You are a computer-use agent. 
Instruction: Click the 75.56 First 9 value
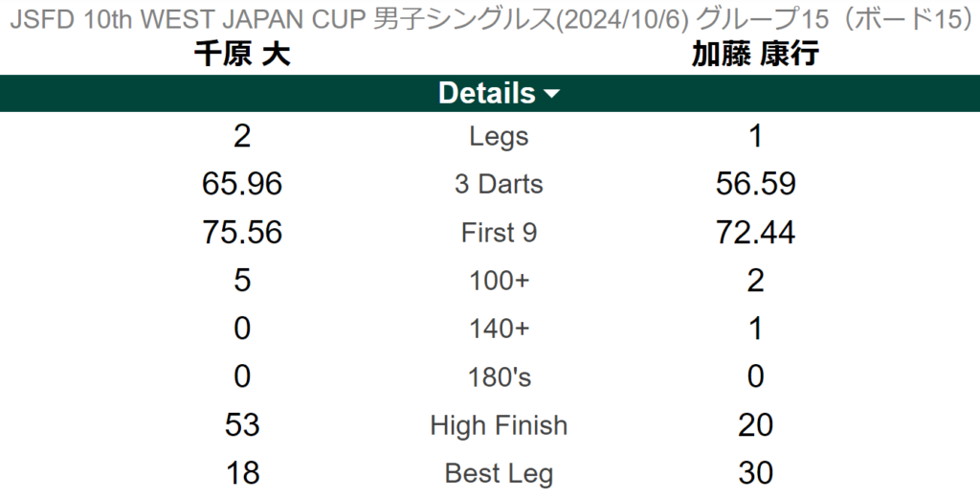[x=242, y=232]
